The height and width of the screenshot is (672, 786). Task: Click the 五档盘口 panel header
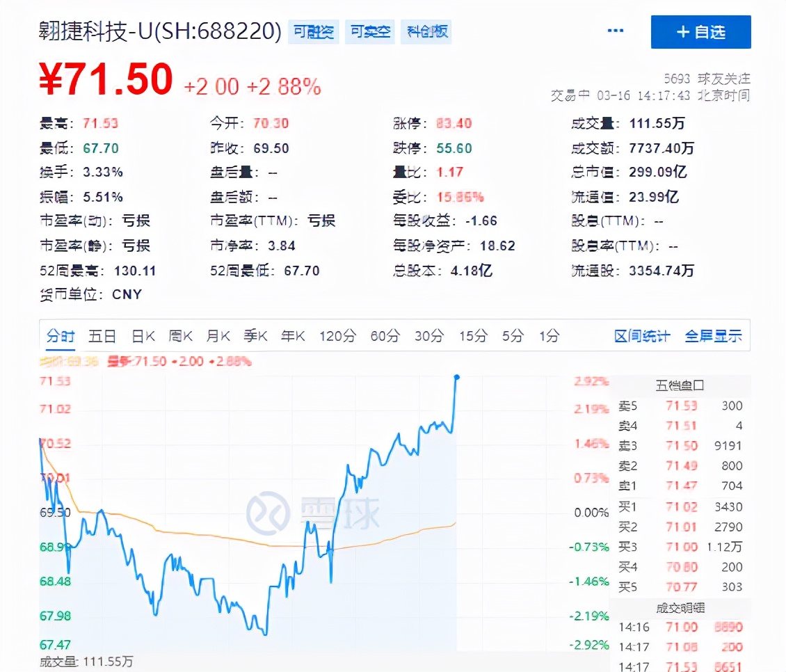click(680, 385)
